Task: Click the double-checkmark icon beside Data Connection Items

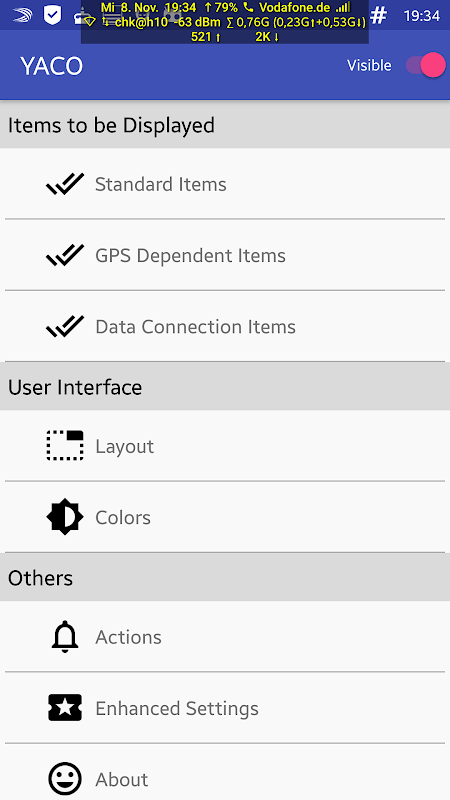Action: click(65, 327)
